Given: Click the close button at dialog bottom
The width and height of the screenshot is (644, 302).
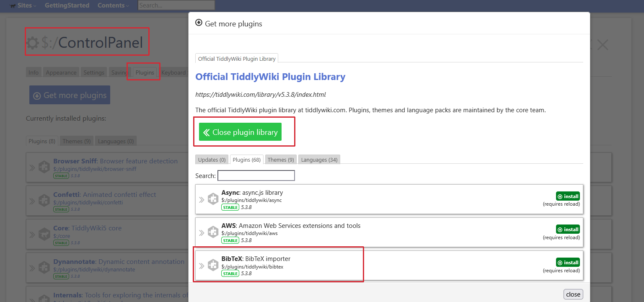Looking at the screenshot, I should (573, 294).
